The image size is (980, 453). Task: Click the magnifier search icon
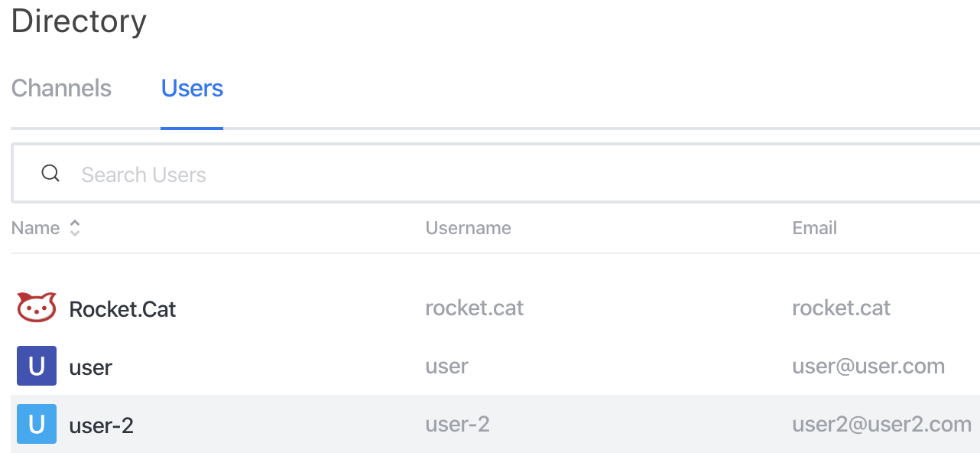[50, 174]
